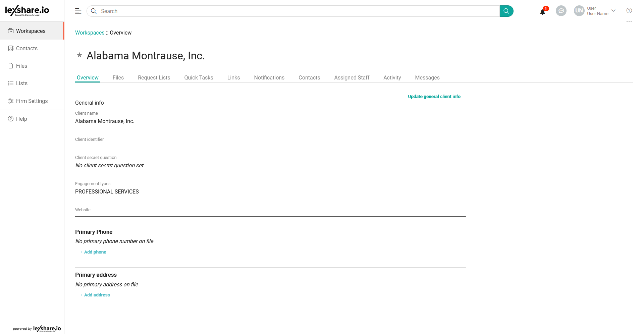Switch to the Request Lists tab
The width and height of the screenshot is (644, 334).
[x=154, y=77]
